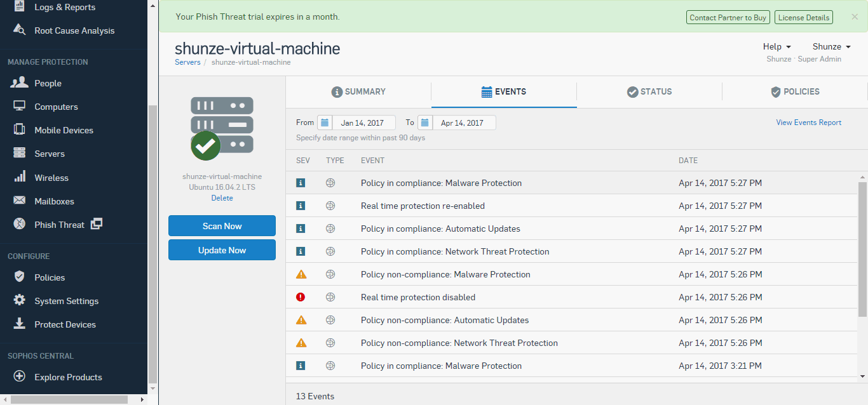The width and height of the screenshot is (868, 405).
Task: Click warning icon for non-compliance: Network Threat Protection
Action: click(301, 343)
